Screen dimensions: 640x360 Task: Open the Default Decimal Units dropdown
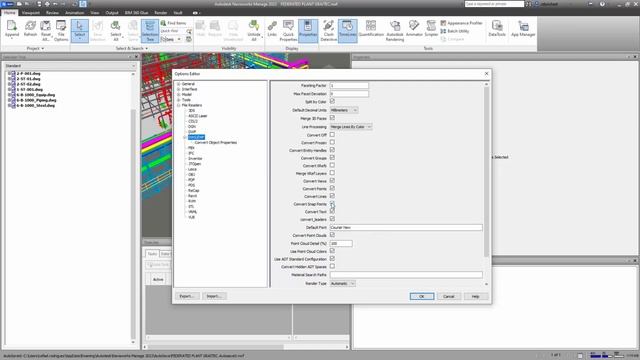click(344, 110)
